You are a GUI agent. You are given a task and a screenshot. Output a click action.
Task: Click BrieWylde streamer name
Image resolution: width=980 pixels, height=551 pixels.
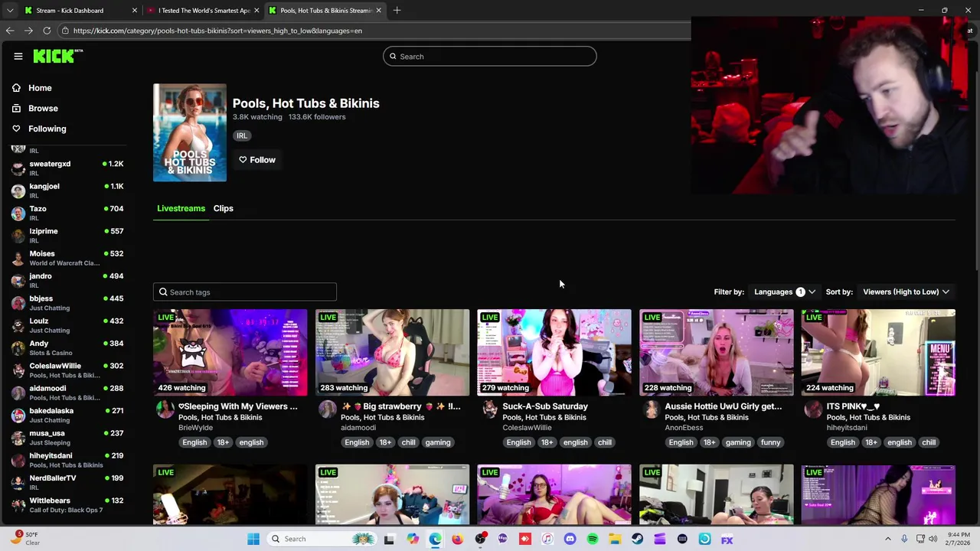click(195, 428)
